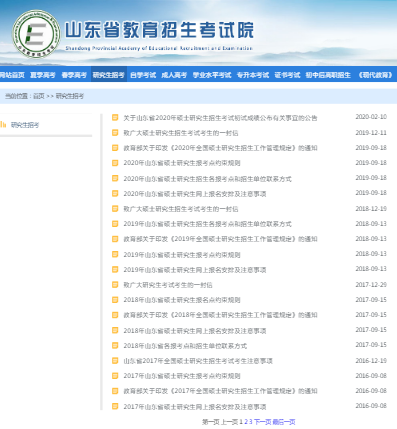The height and width of the screenshot is (429, 397).
Task: Open the 初中后高职招生 navigation item
Action: (328, 75)
